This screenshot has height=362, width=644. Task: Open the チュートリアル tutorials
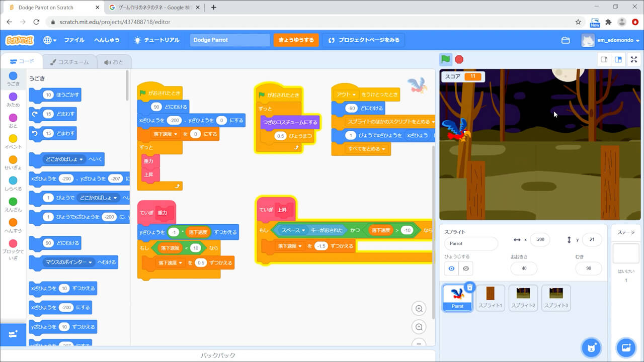(156, 40)
